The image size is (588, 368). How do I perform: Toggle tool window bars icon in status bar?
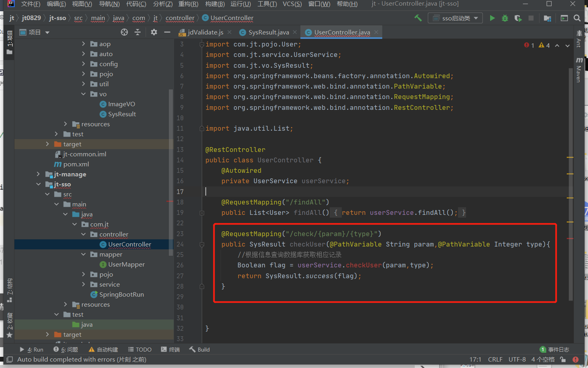[x=10, y=360]
